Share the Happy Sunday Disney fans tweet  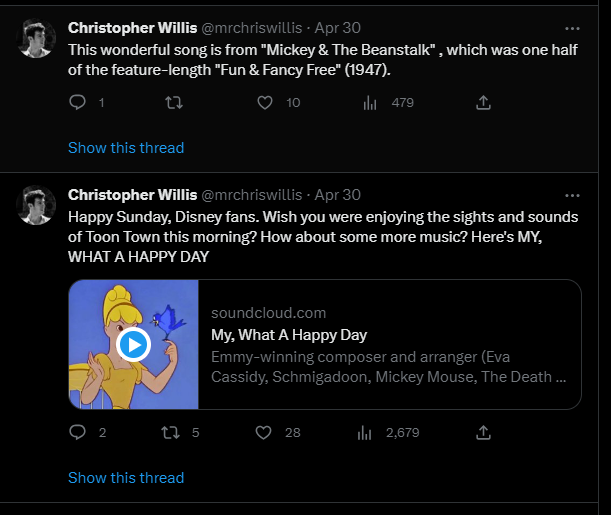point(483,432)
